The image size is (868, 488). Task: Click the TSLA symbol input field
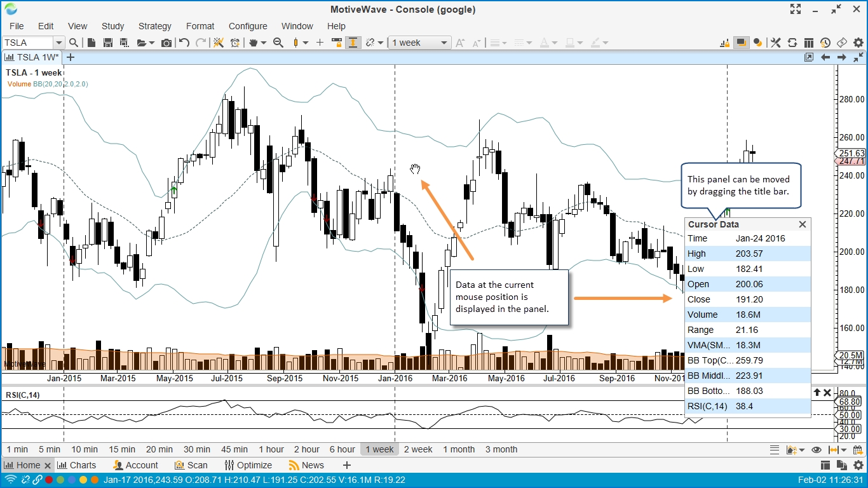click(28, 43)
